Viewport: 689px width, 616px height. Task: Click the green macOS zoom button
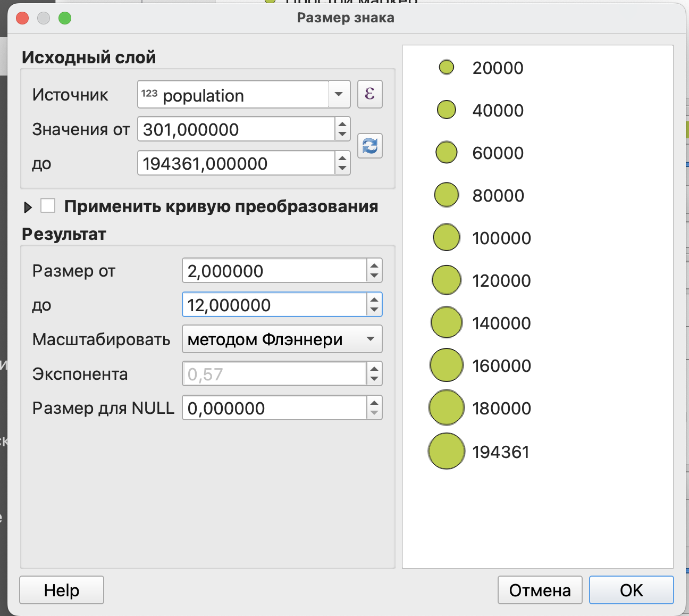pos(65,18)
